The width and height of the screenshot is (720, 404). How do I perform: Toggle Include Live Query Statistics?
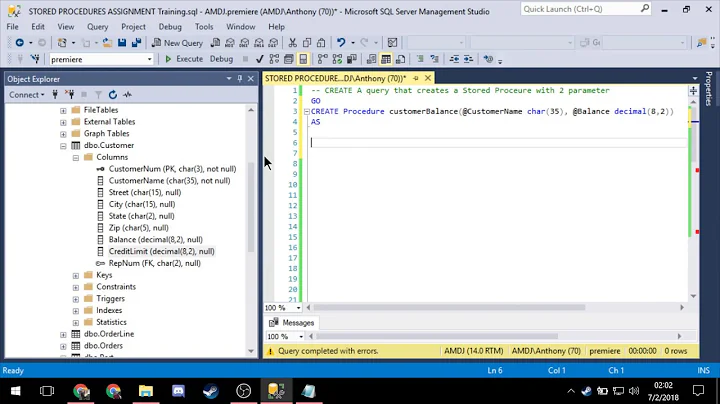338,59
